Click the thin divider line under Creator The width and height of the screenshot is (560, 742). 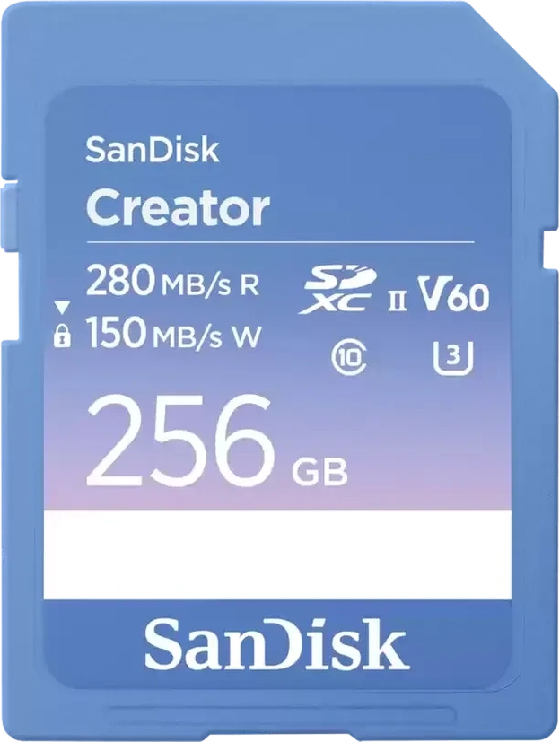tap(280, 242)
